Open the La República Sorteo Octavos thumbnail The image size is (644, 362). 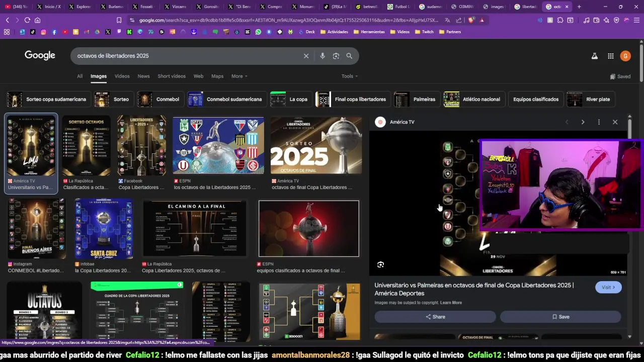(86, 146)
